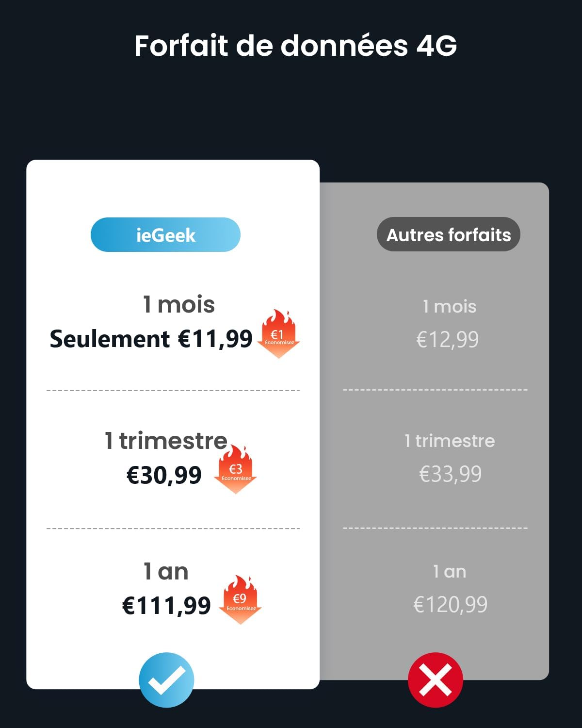The width and height of the screenshot is (582, 728).
Task: Click the blue checkmark icon
Action: click(x=166, y=679)
